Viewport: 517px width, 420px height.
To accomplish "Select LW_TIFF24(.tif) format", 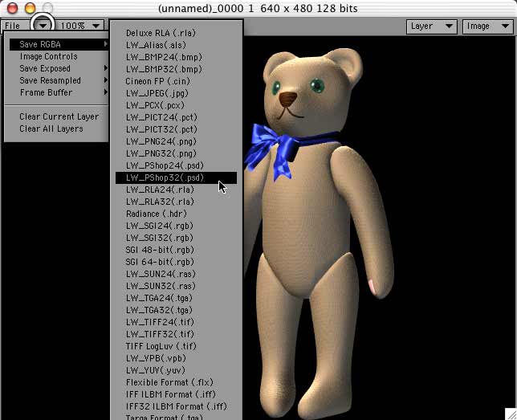I will (x=176, y=322).
